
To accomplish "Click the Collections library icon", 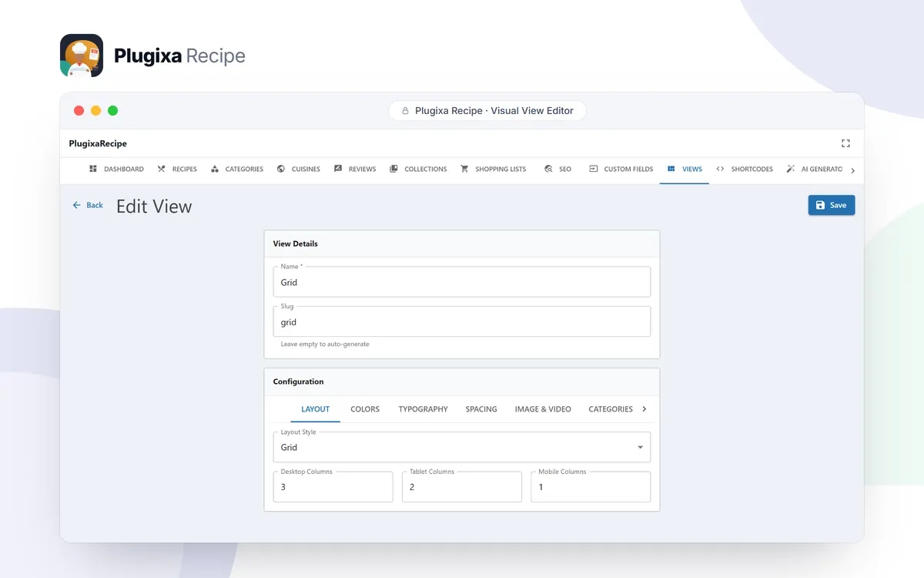I will (x=393, y=169).
